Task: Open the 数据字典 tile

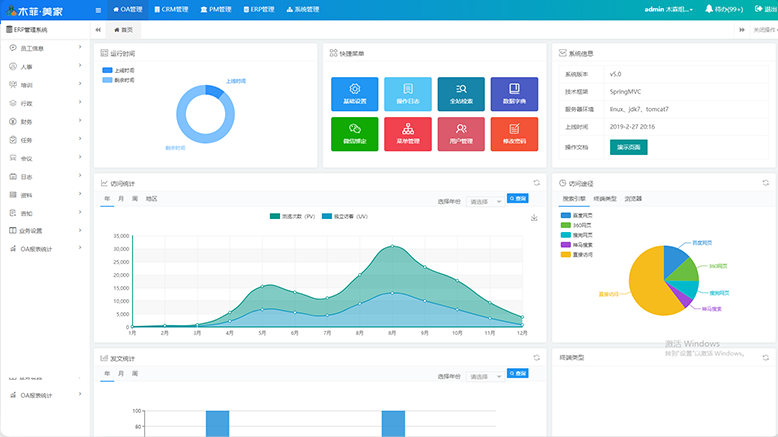Action: (514, 94)
